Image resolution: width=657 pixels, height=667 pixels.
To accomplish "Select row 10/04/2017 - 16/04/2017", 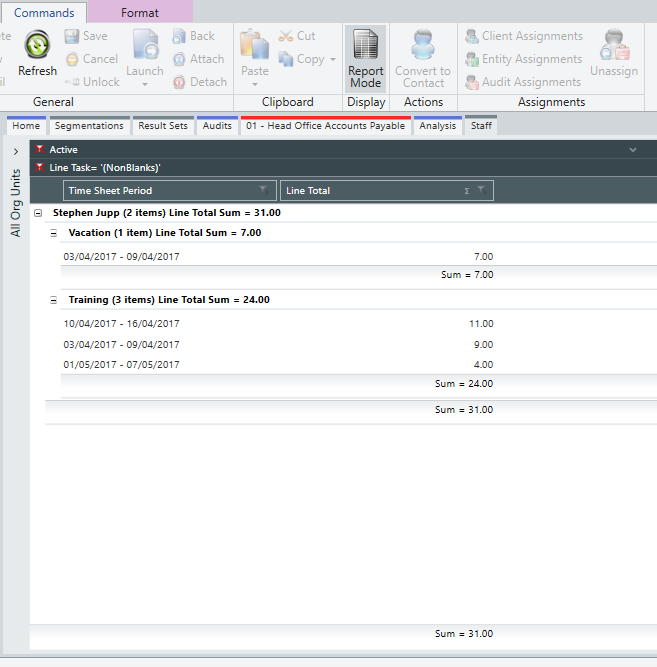I will [121, 324].
